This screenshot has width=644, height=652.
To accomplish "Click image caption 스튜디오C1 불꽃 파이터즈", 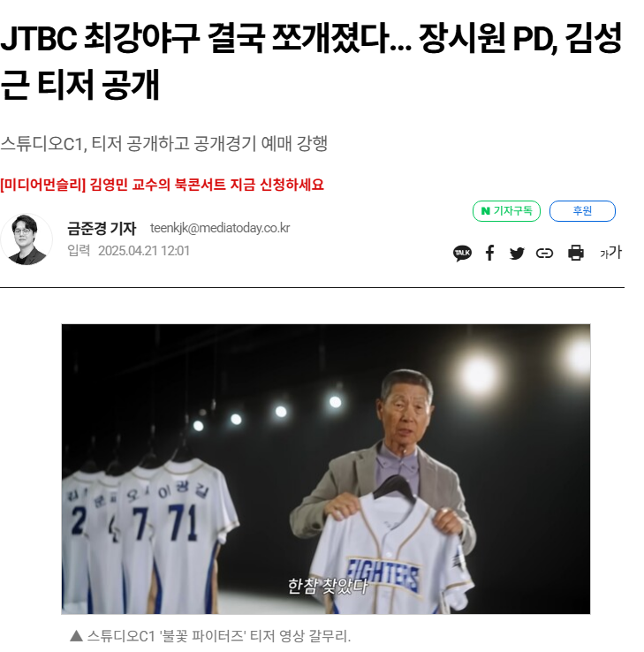I will click(x=210, y=636).
